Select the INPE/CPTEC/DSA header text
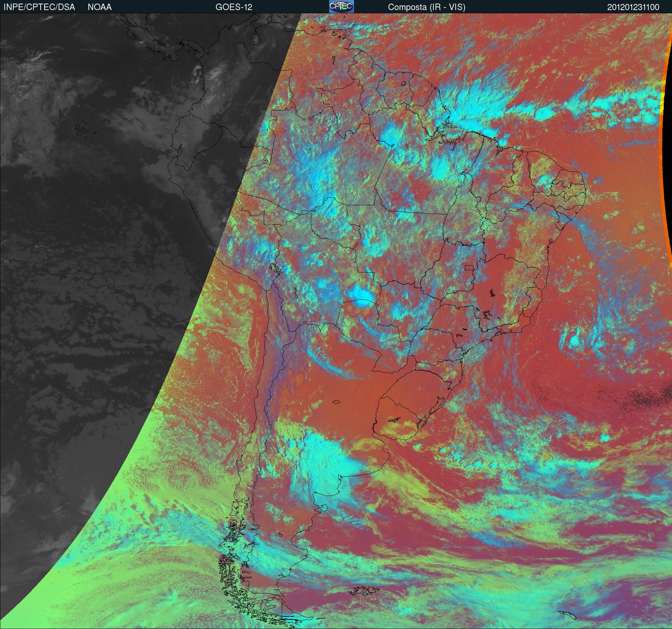This screenshot has width=672, height=629. click(39, 7)
